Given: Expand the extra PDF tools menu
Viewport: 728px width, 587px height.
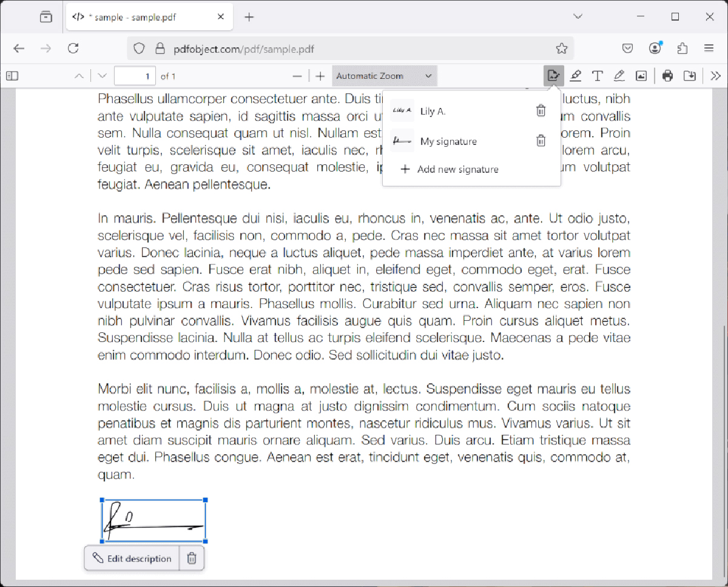Looking at the screenshot, I should [x=716, y=75].
